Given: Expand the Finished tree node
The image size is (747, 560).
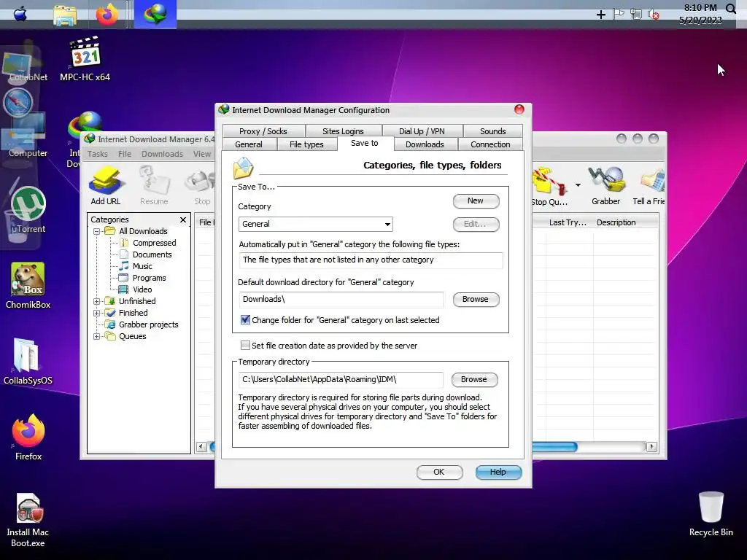Looking at the screenshot, I should click(97, 313).
